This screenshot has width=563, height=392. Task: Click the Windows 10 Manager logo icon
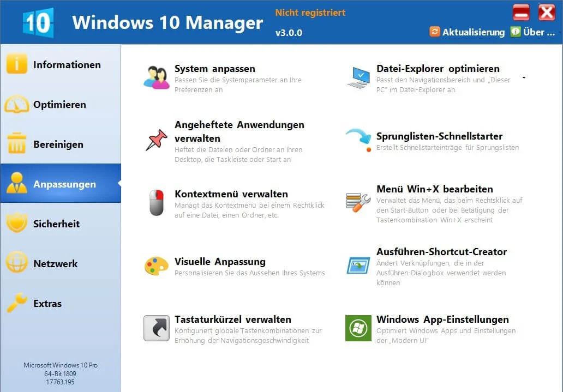tap(38, 22)
